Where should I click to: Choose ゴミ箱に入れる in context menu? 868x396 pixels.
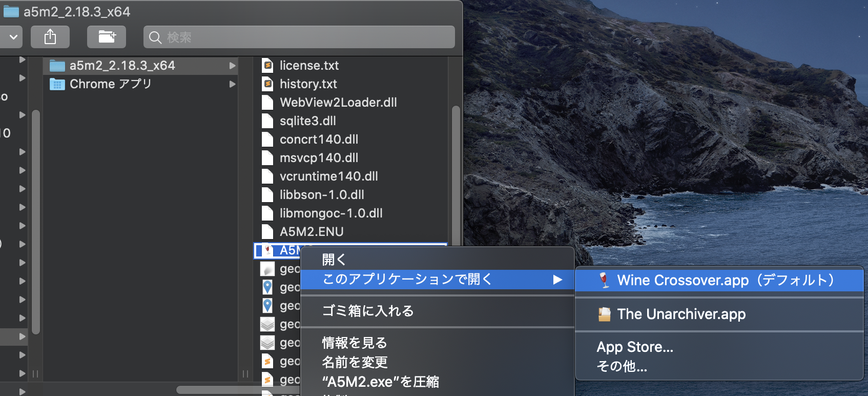click(437, 311)
